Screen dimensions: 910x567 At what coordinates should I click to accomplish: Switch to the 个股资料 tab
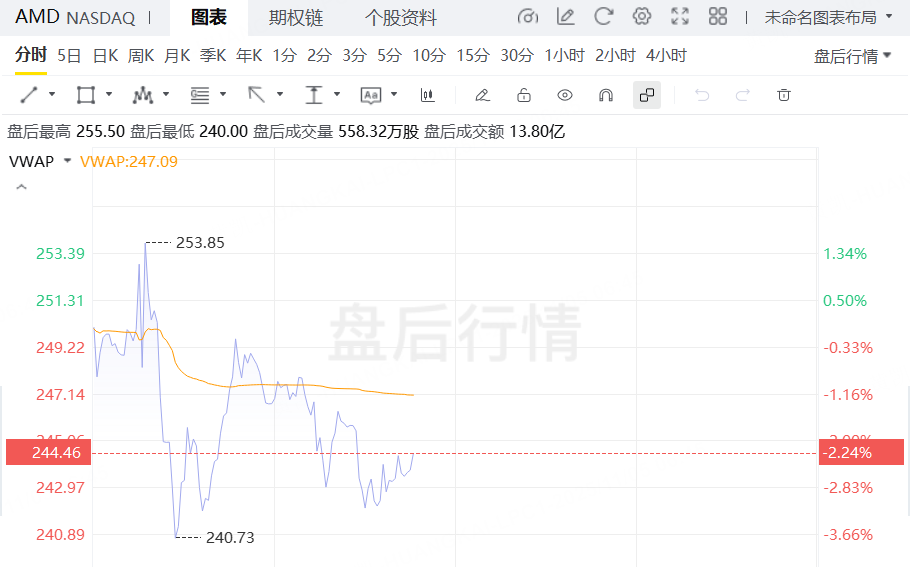[x=400, y=17]
